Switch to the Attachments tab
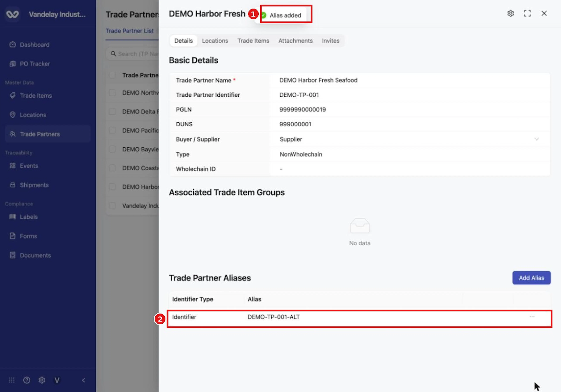 pyautogui.click(x=295, y=41)
